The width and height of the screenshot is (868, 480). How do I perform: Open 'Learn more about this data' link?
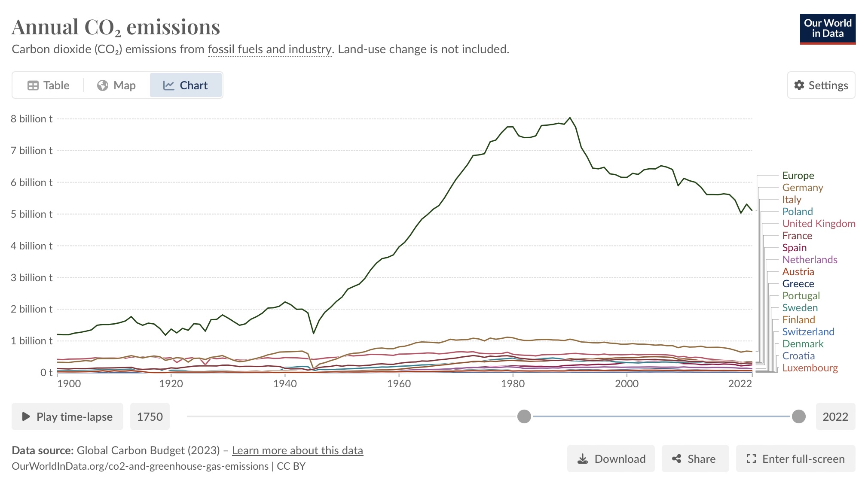point(297,450)
